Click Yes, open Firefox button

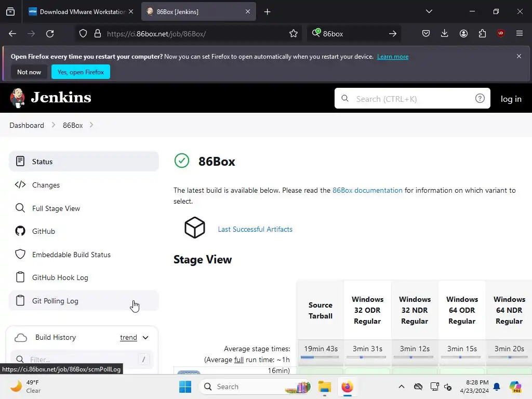81,72
